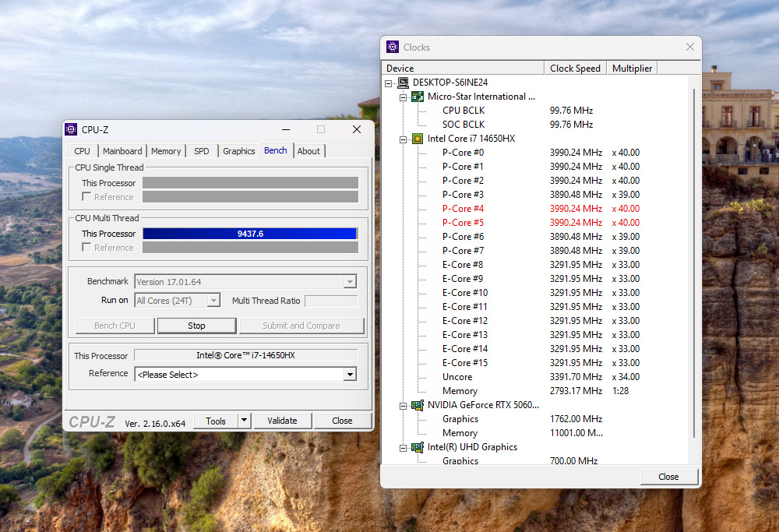Click the Clocks window title icon
Image resolution: width=779 pixels, height=532 pixels.
click(x=393, y=48)
